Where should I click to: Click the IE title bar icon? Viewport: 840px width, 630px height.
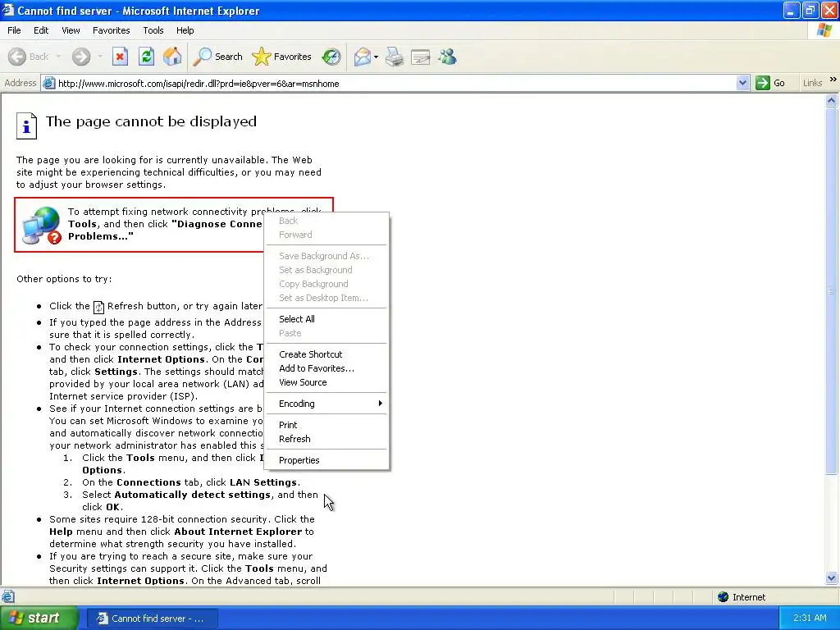coord(7,10)
